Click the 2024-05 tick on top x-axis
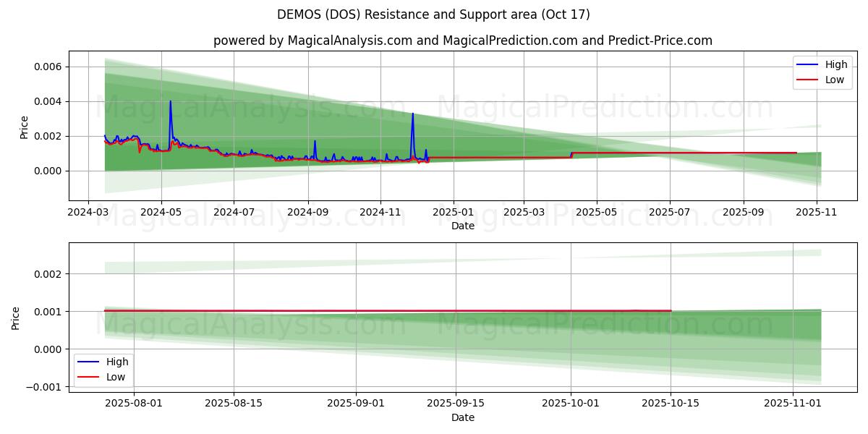The image size is (868, 434). (161, 213)
